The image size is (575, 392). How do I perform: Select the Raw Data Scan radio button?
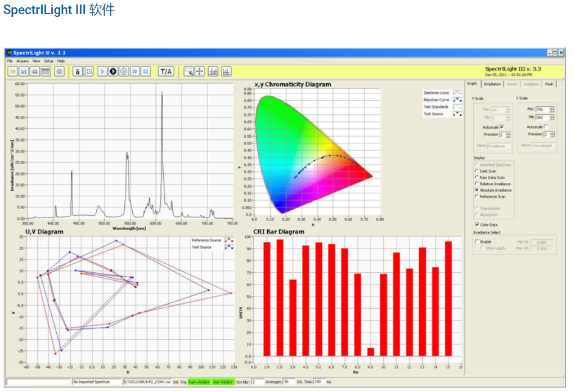coord(477,177)
